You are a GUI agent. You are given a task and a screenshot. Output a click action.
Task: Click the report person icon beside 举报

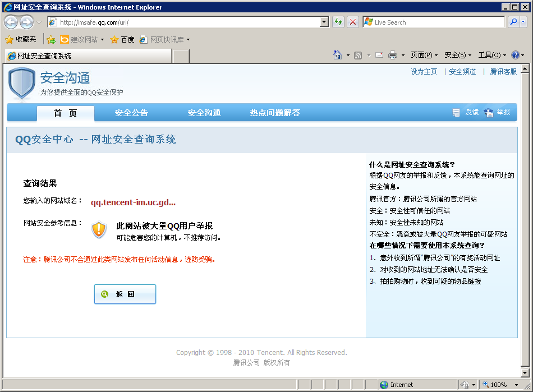489,112
